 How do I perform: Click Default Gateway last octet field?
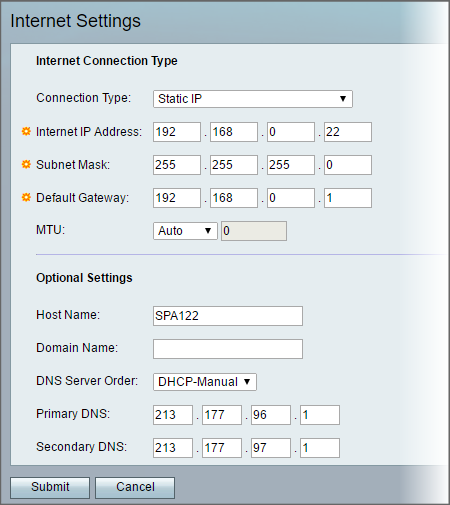348,198
